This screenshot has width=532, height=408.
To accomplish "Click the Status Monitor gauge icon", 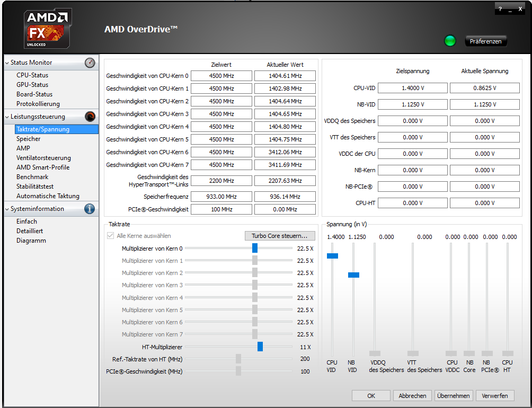I will (x=90, y=63).
